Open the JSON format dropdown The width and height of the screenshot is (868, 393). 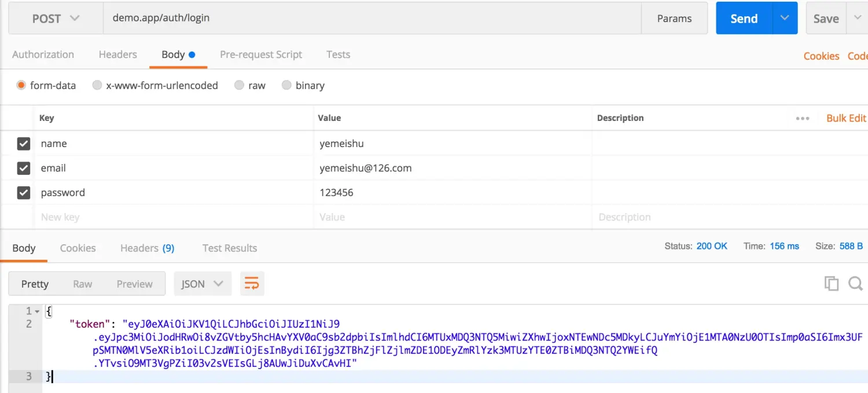tap(202, 284)
